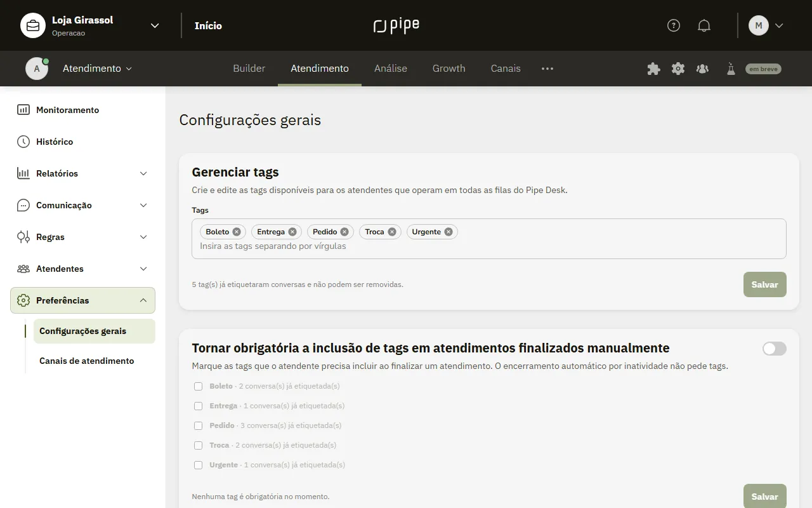The image size is (812, 508).
Task: Click the Pipe logo in the header
Action: tap(396, 25)
